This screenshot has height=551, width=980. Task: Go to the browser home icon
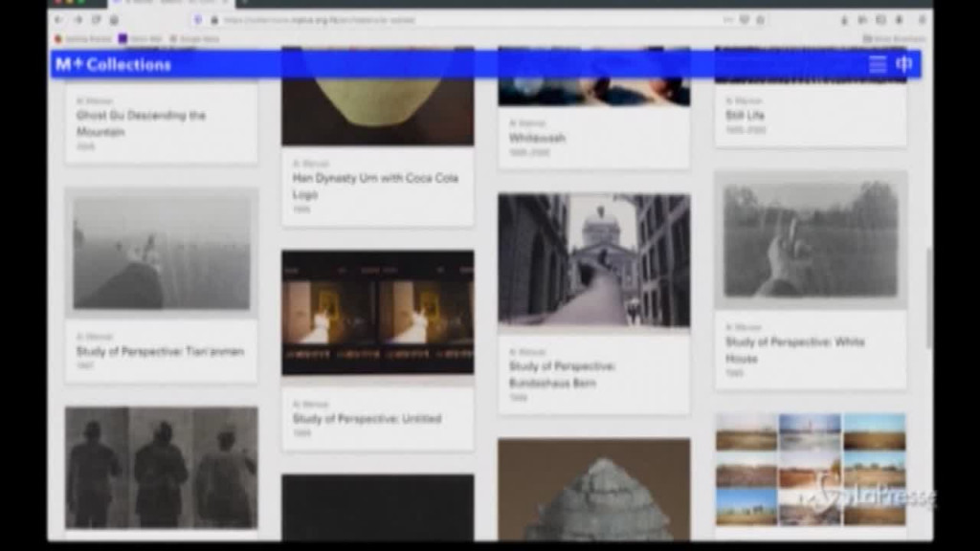click(x=115, y=19)
